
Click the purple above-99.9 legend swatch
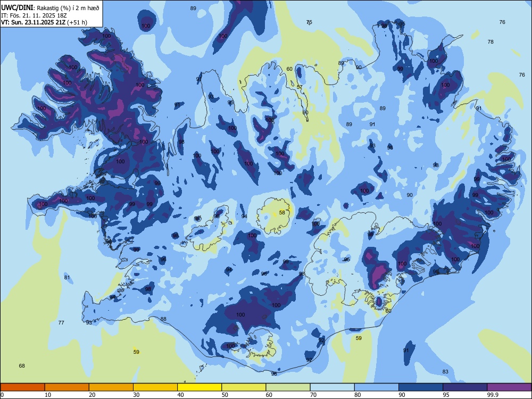pos(509,387)
